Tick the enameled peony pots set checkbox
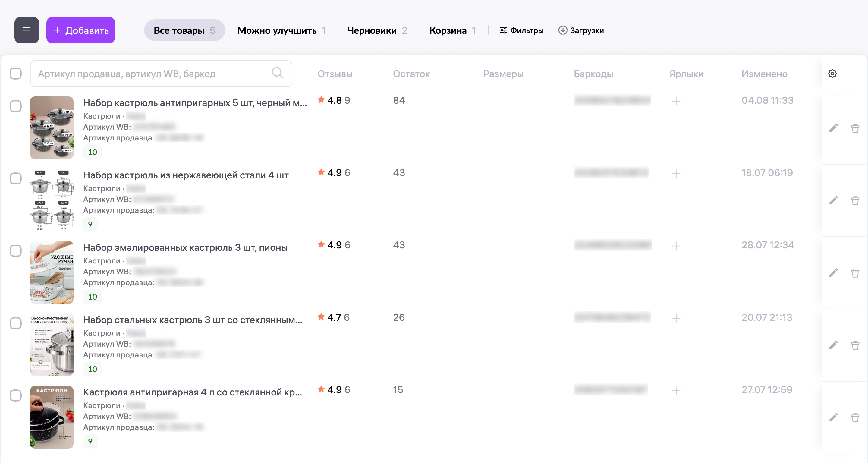 [x=15, y=251]
